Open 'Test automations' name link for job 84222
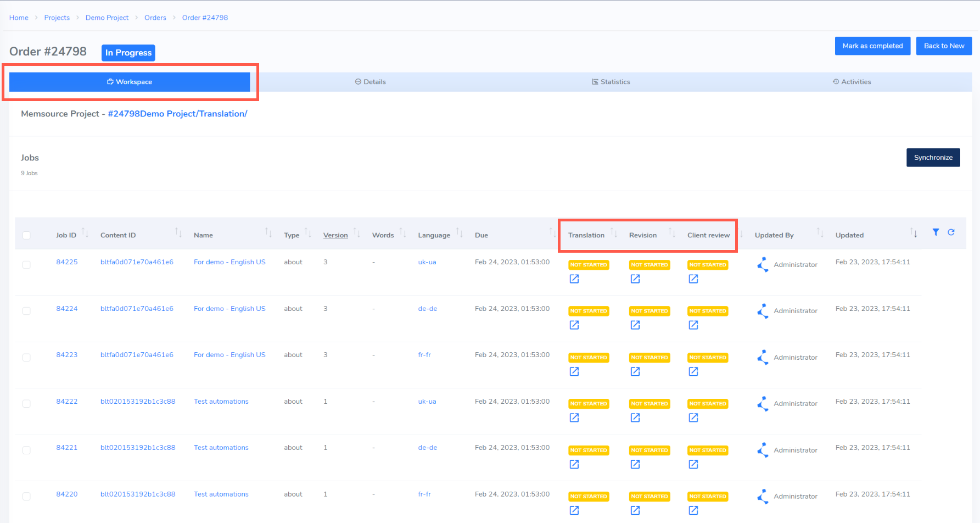Image resolution: width=980 pixels, height=523 pixels. (x=221, y=402)
